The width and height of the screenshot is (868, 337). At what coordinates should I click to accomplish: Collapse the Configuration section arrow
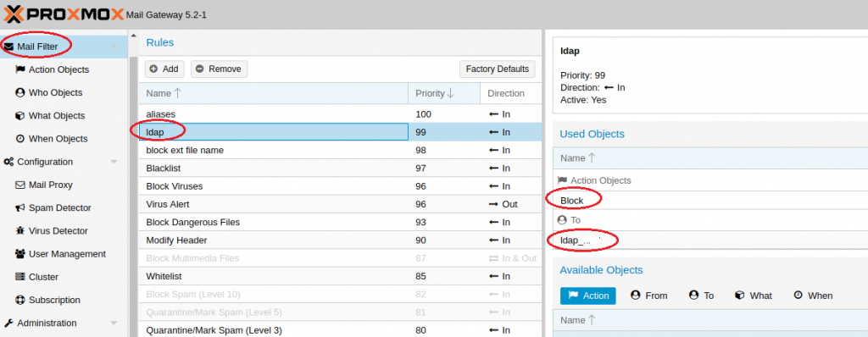(114, 162)
